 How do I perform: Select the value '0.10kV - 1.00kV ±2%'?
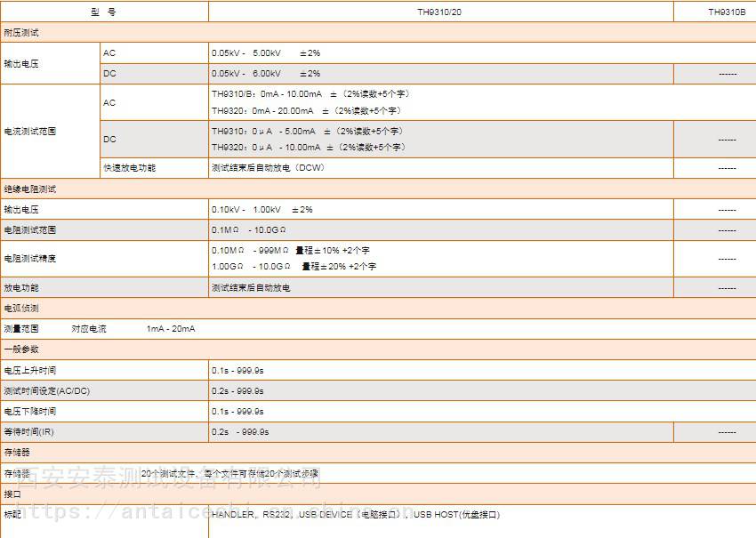(261, 210)
